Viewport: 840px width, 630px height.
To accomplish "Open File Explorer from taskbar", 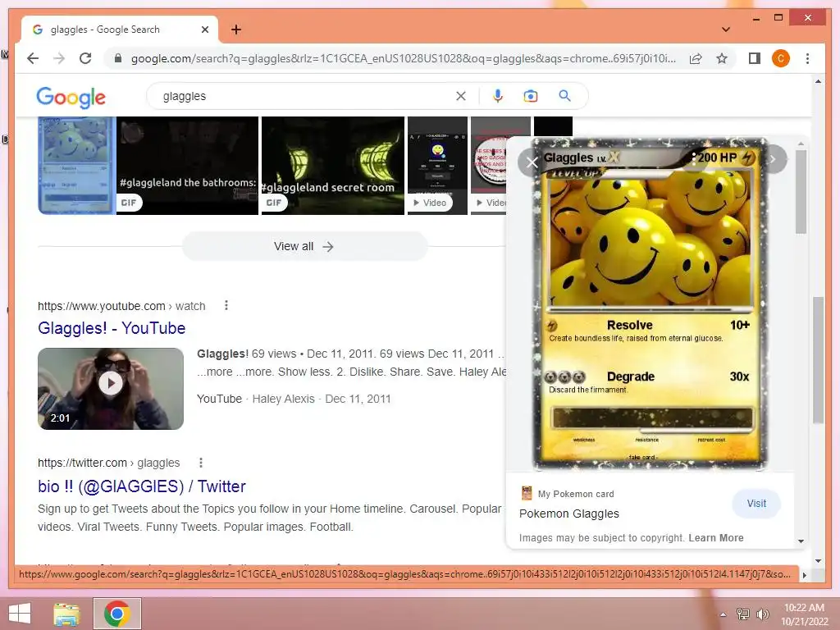I will 66,614.
